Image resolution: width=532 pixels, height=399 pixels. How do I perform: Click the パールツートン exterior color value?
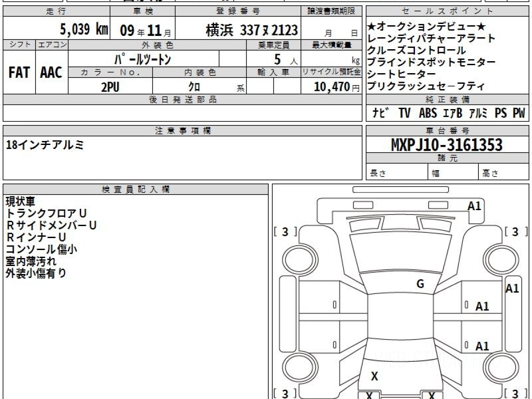pos(143,59)
